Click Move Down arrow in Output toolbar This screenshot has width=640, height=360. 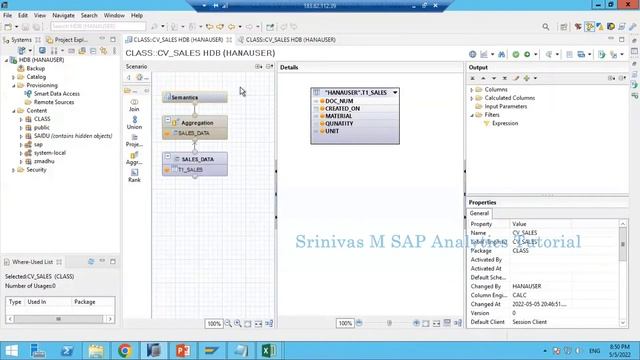tap(494, 78)
